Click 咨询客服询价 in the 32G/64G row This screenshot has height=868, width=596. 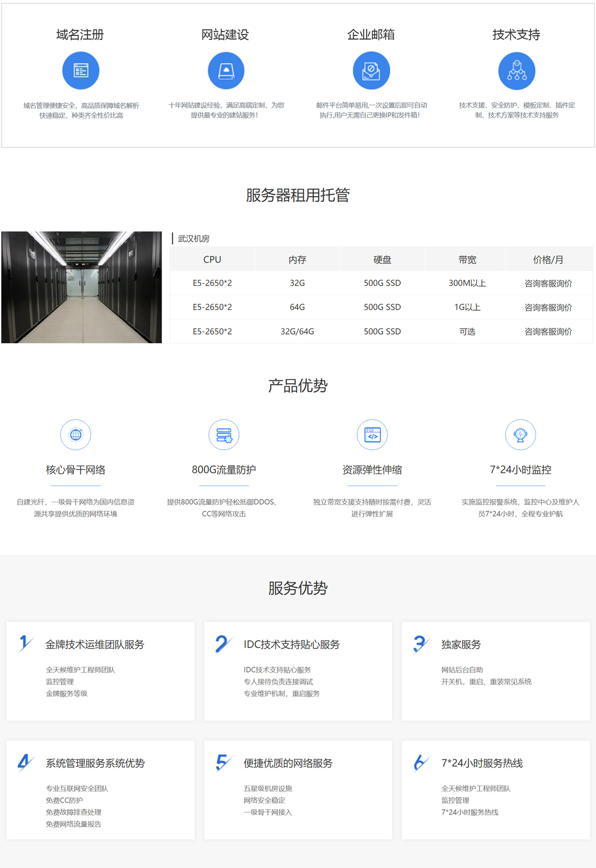[x=548, y=331]
